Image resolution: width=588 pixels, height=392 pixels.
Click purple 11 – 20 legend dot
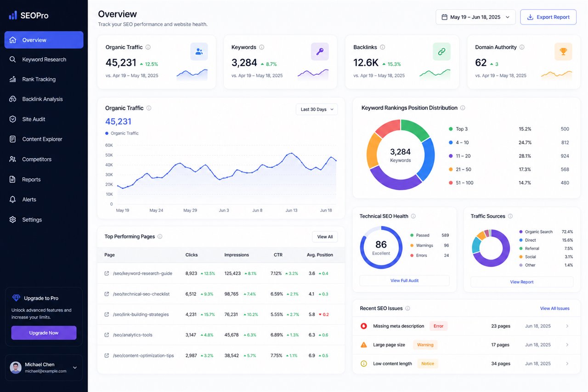click(x=451, y=156)
